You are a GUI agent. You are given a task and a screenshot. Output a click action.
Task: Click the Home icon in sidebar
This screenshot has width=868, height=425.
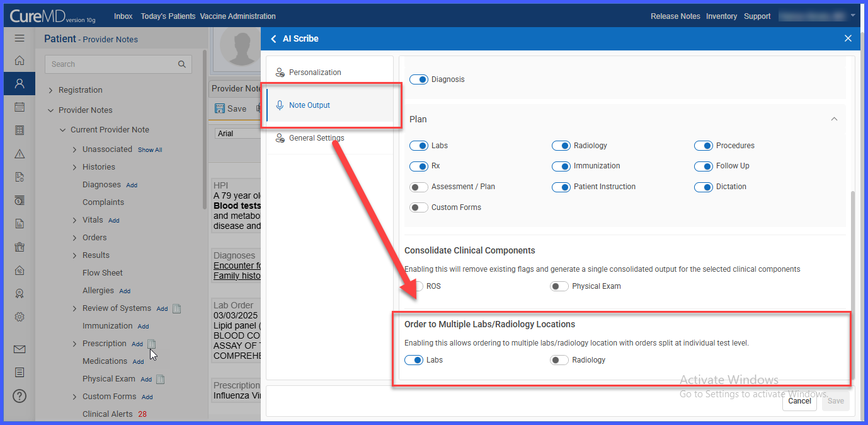(x=20, y=61)
